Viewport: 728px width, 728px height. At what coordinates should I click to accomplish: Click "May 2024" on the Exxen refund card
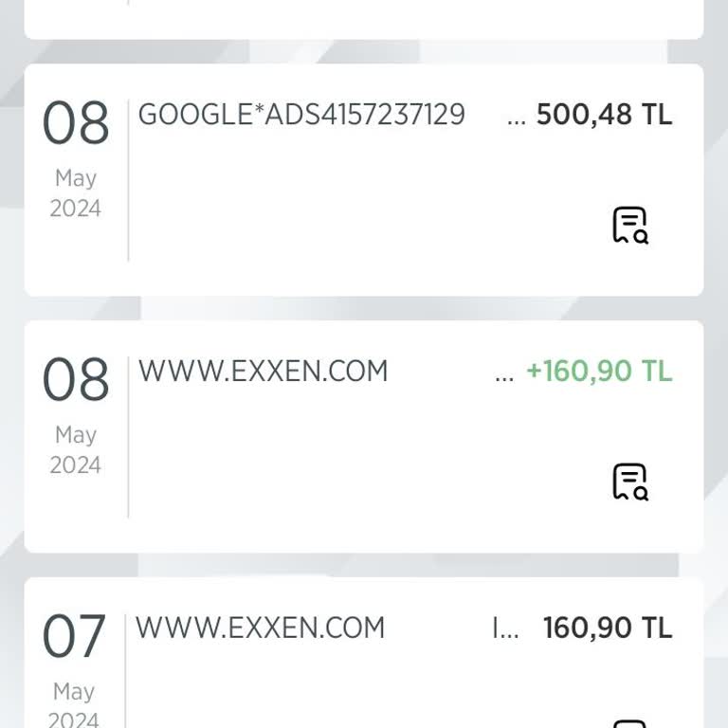tap(76, 450)
